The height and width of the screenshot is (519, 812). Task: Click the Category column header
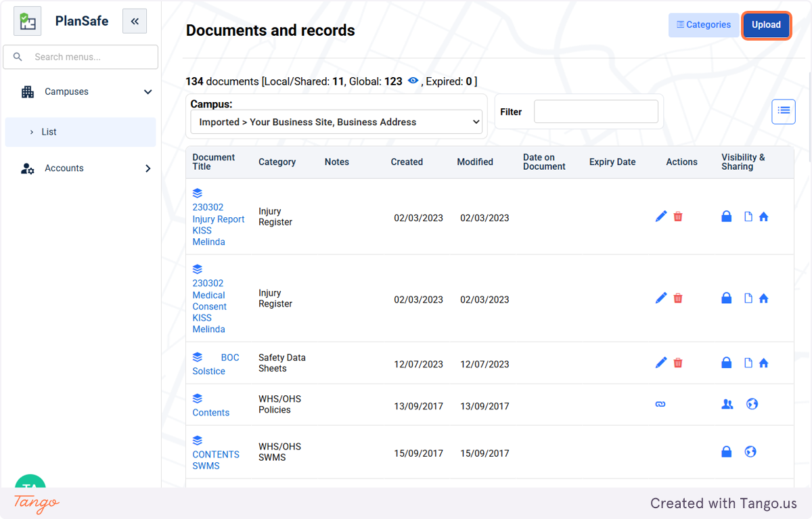(x=277, y=162)
